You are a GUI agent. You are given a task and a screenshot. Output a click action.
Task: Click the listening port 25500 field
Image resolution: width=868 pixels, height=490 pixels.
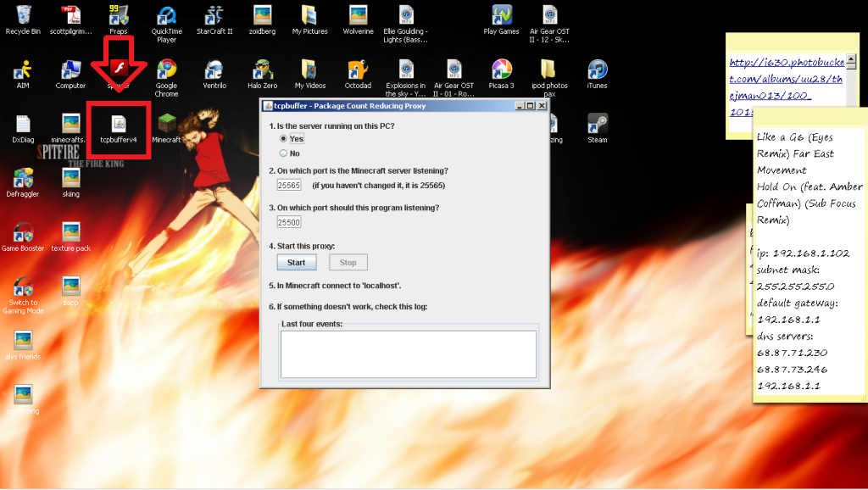[x=289, y=222]
